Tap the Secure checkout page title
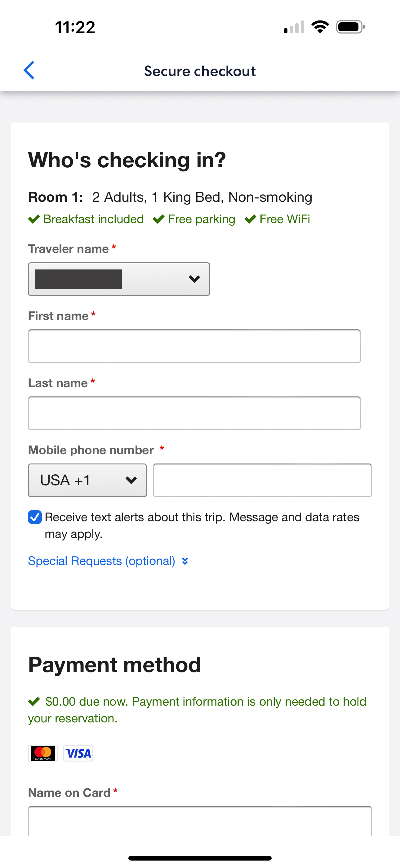The width and height of the screenshot is (400, 868). coord(200,71)
